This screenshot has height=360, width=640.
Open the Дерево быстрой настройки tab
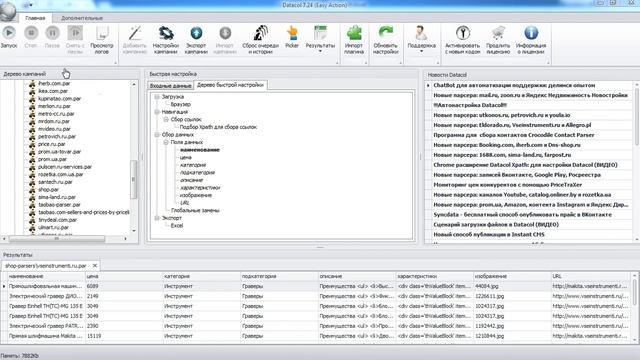click(230, 85)
